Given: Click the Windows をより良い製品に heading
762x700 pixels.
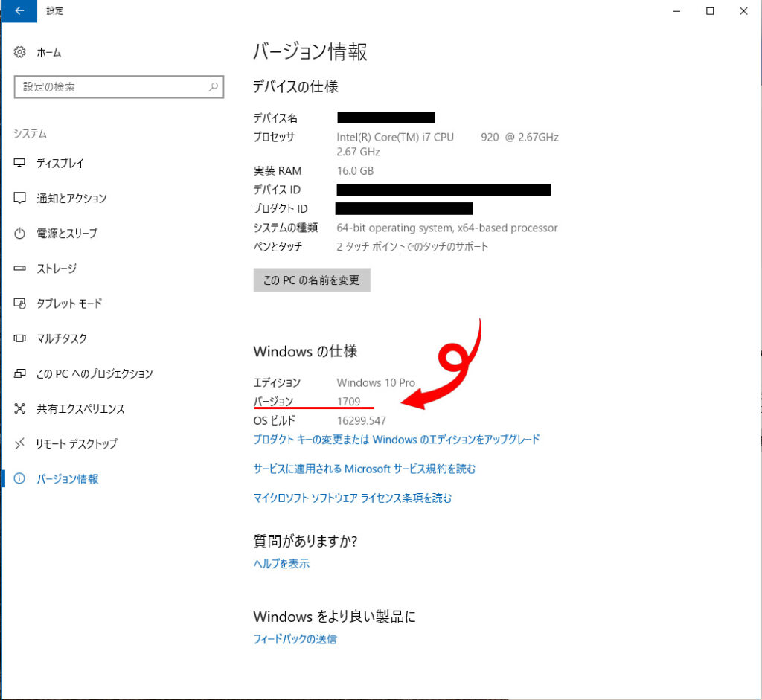Looking at the screenshot, I should pos(334,617).
